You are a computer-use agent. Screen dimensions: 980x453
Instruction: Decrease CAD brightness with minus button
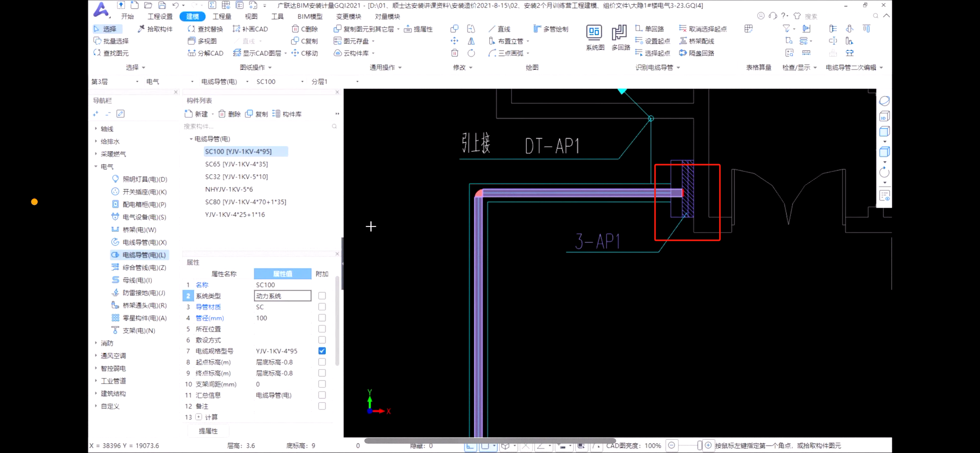coord(671,446)
